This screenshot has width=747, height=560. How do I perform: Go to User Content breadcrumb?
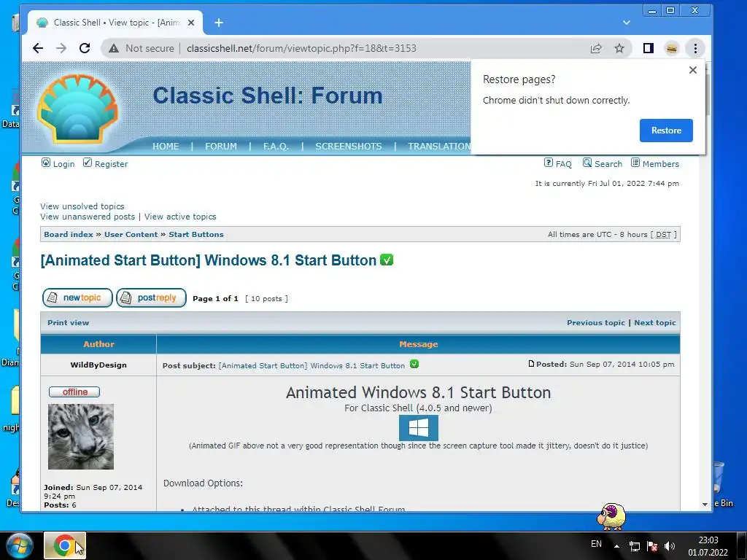pyautogui.click(x=131, y=234)
